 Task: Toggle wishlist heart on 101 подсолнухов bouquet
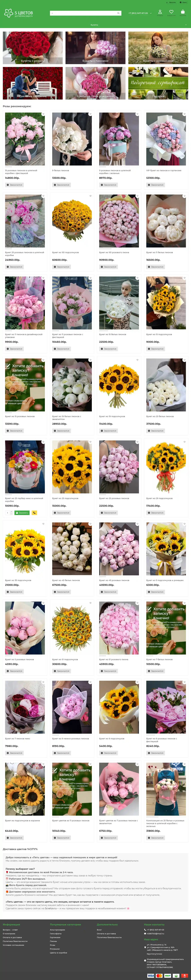[x=90, y=196]
